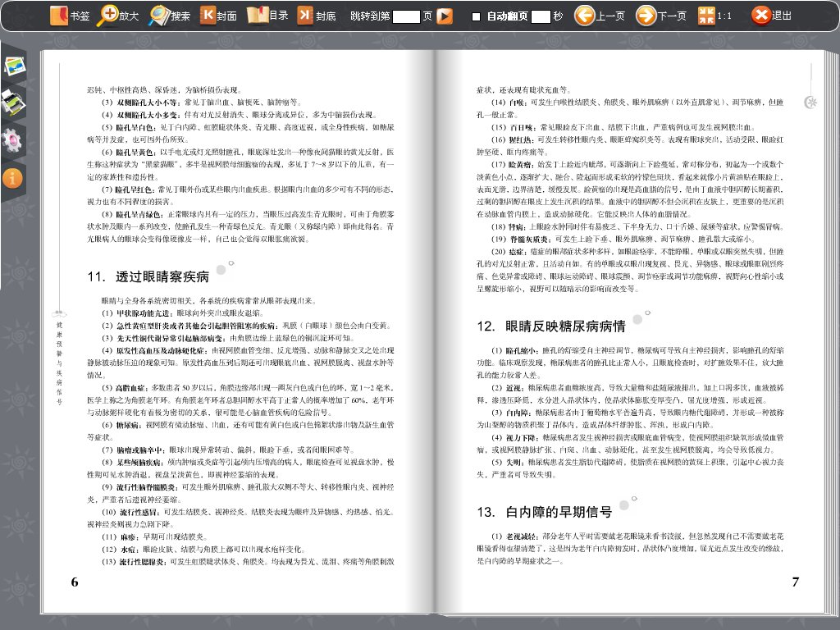The image size is (840, 630).
Task: Click the 放大 magnifier to zoom in
Action: coord(117,16)
